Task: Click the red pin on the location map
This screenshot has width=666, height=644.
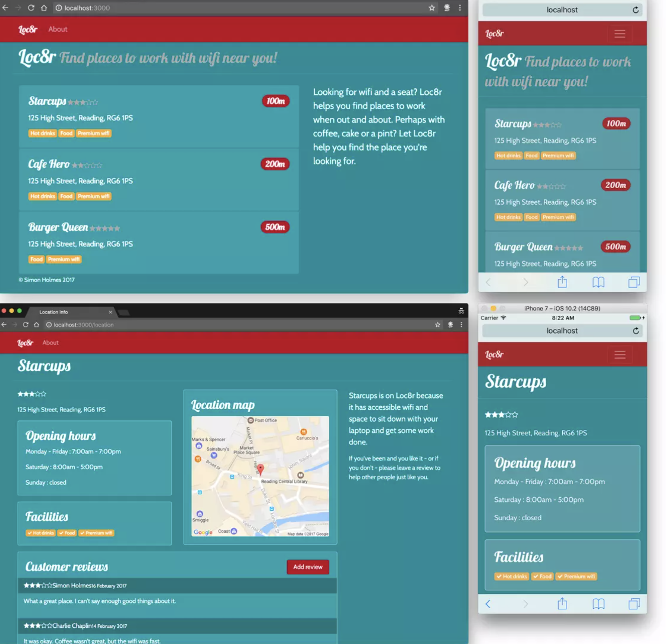Action: 261,469
